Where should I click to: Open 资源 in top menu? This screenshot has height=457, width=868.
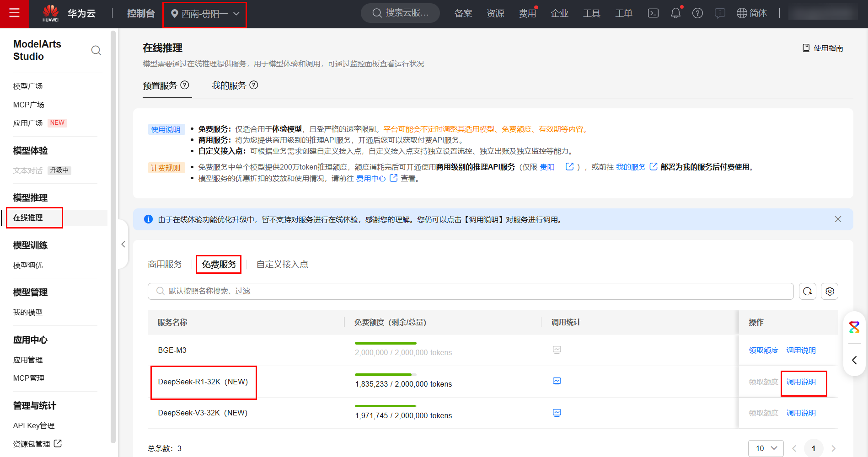pyautogui.click(x=495, y=13)
